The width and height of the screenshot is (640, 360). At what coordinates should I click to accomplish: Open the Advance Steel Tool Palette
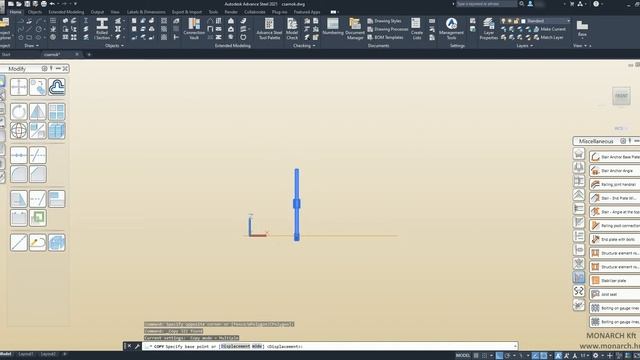pyautogui.click(x=269, y=29)
